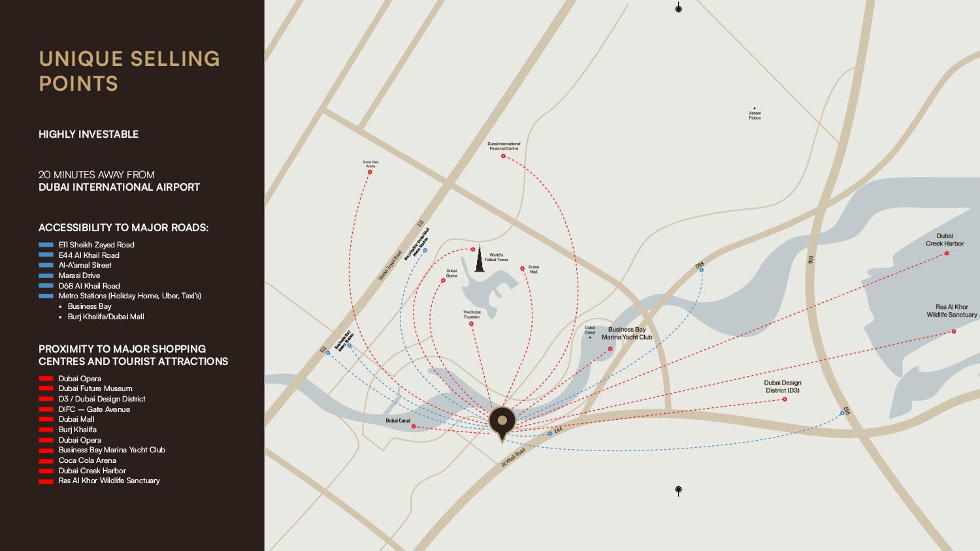This screenshot has width=980, height=551.
Task: Click the Dubai Design District (D3) marker
Action: 785,399
